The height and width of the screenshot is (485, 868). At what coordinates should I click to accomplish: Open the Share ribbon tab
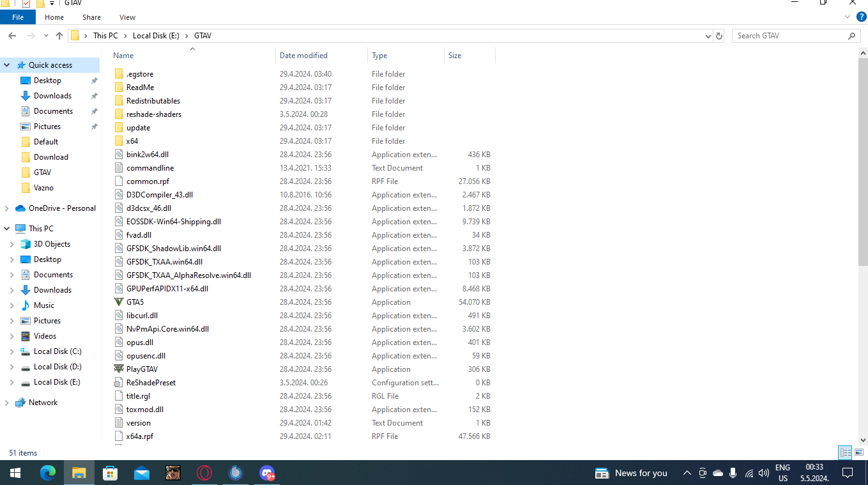click(91, 17)
